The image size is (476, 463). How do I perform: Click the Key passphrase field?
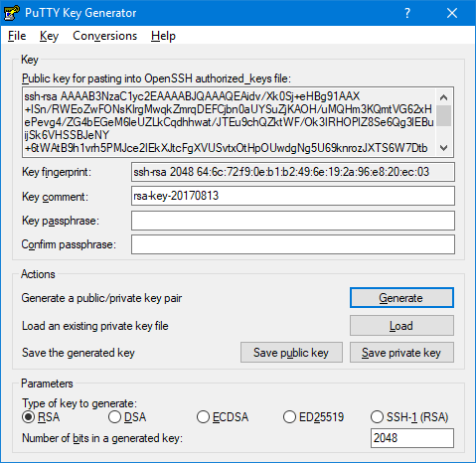point(293,221)
